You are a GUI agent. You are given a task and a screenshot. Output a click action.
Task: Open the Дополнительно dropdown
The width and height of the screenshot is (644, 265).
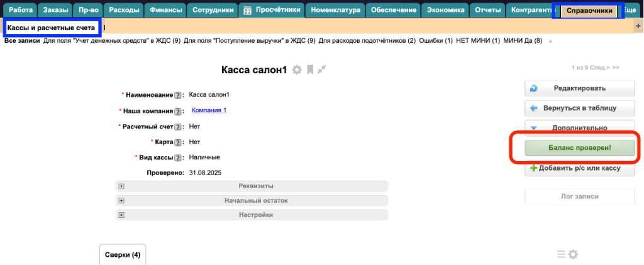(579, 128)
